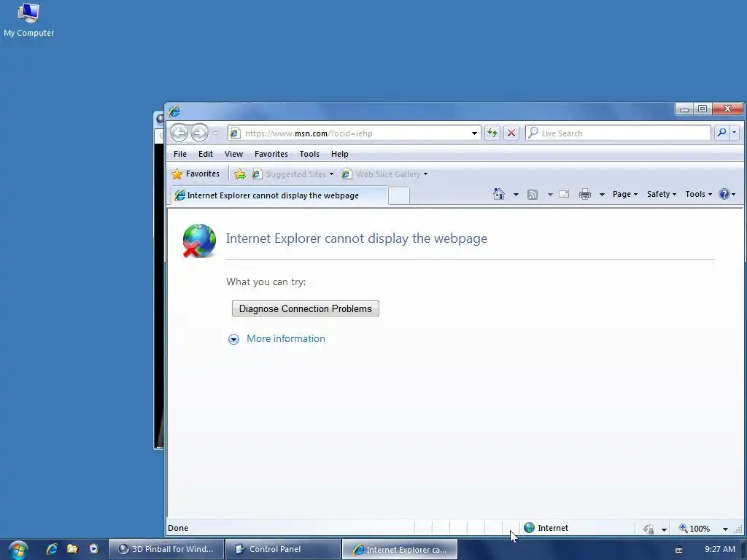Click the system tray icon by clock
This screenshot has width=747, height=560.
pyautogui.click(x=679, y=550)
